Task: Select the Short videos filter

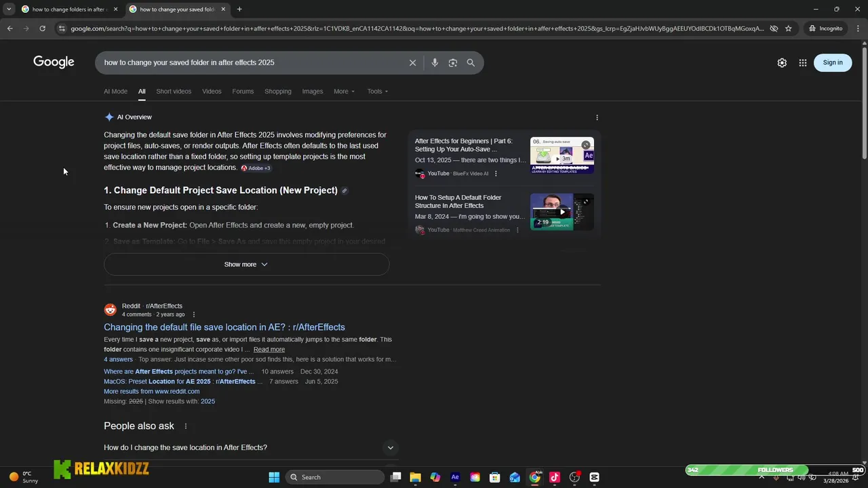Action: (174, 91)
